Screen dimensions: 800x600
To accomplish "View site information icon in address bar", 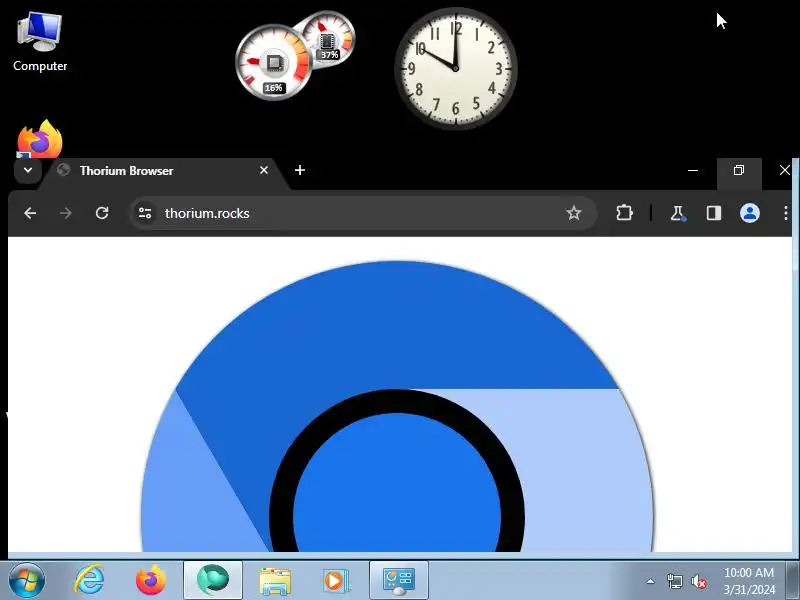I will (x=145, y=213).
